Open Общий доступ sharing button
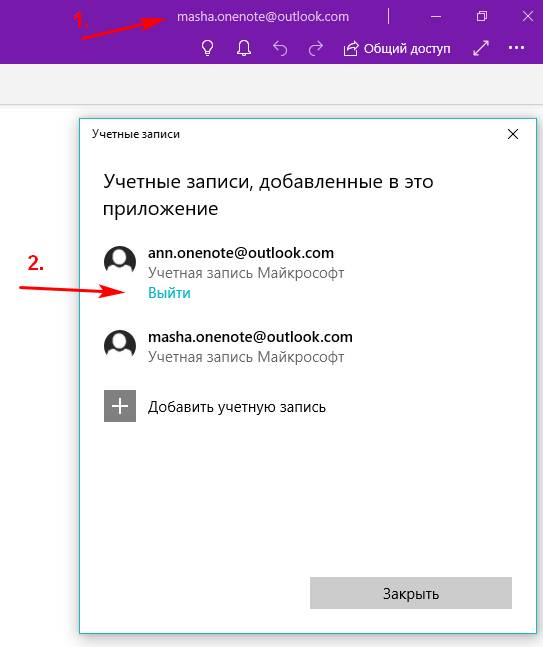 point(397,49)
